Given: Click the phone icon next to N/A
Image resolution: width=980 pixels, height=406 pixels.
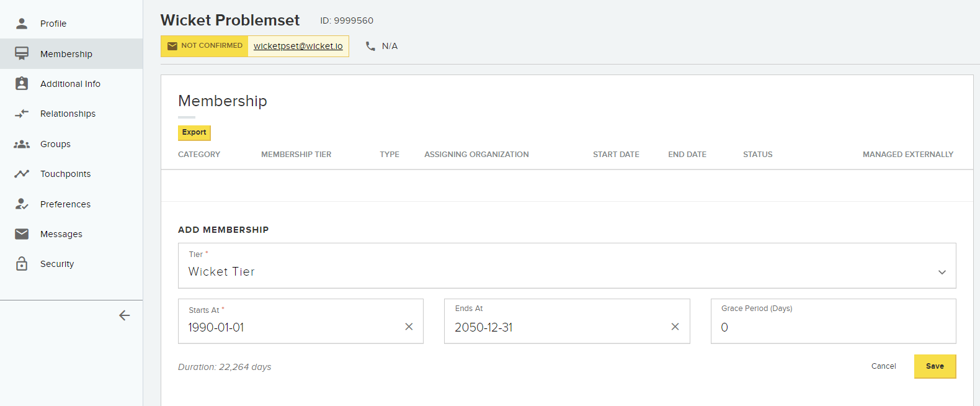Looking at the screenshot, I should (370, 46).
